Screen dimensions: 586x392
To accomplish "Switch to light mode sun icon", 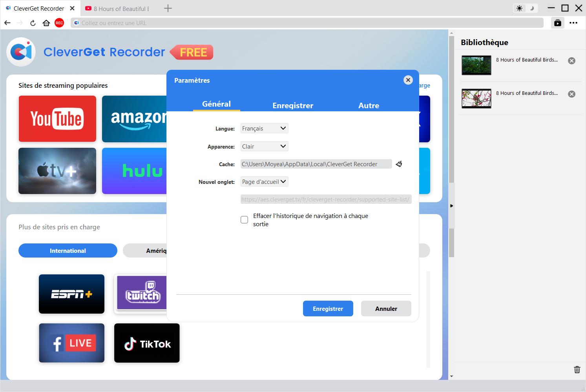I will (520, 8).
